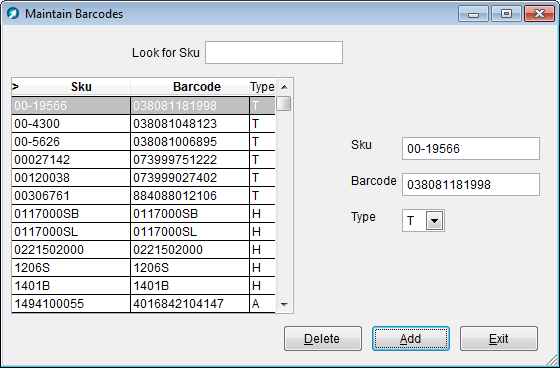Click the table scrollbar down arrow
Viewport: 560px width, 368px height.
tap(284, 305)
